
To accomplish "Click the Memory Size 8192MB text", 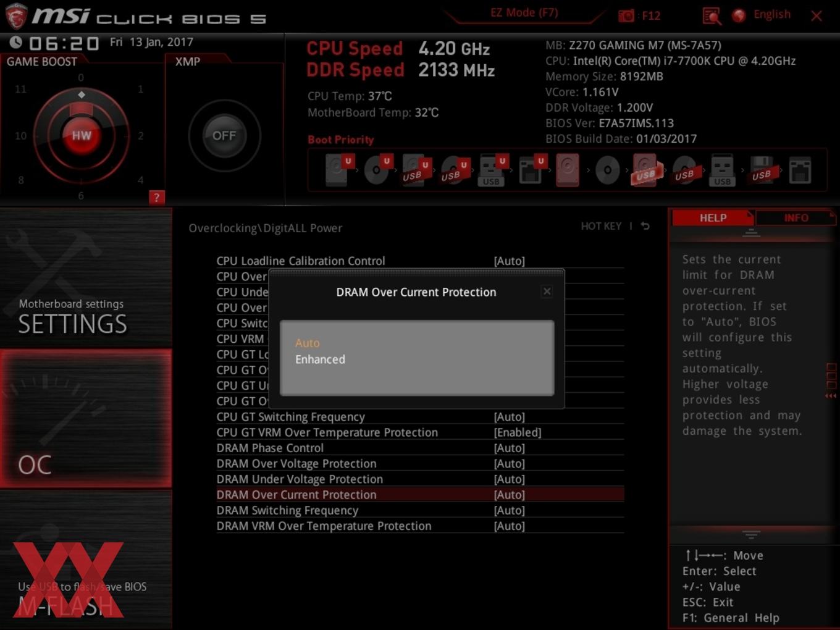I will click(604, 77).
